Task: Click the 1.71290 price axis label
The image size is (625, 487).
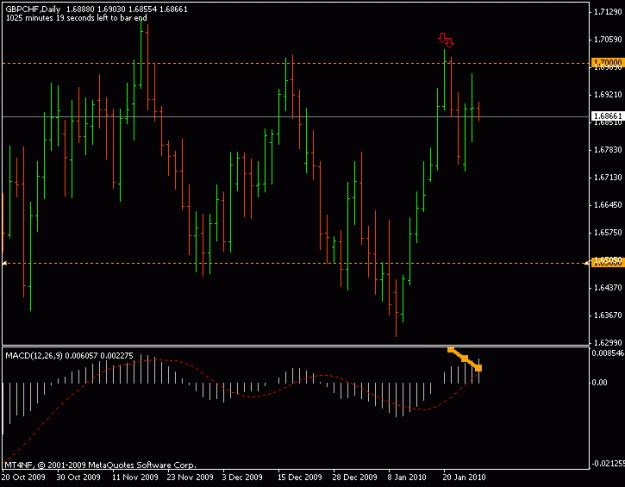Action: pyautogui.click(x=608, y=12)
